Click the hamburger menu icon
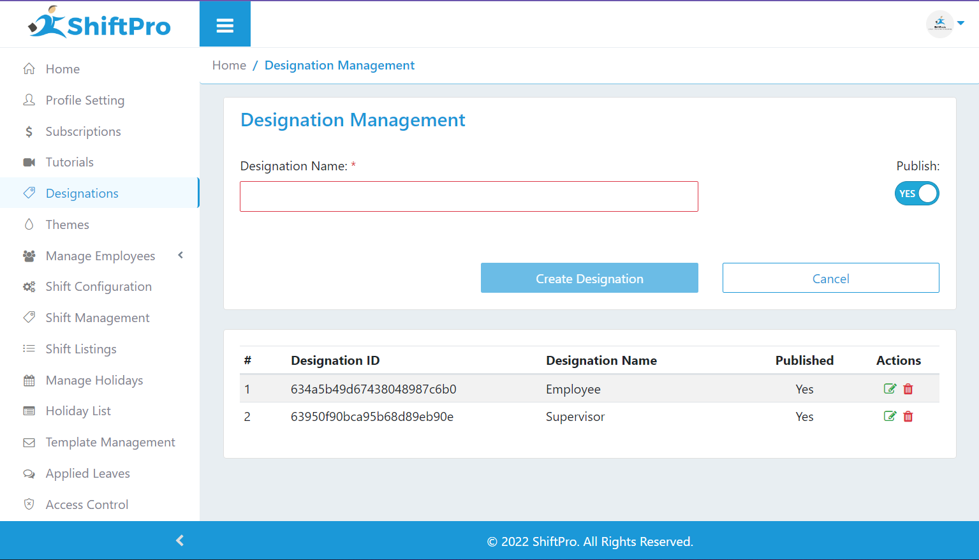Viewport: 979px width, 560px height. tap(225, 26)
